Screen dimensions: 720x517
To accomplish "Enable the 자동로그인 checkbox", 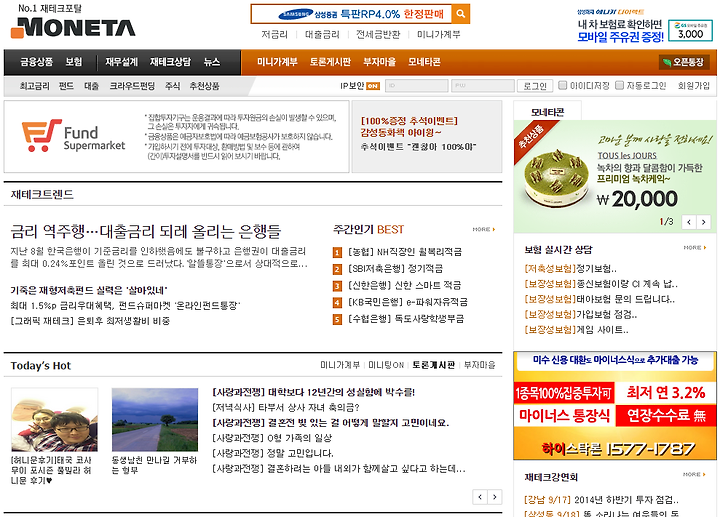I will coord(619,85).
